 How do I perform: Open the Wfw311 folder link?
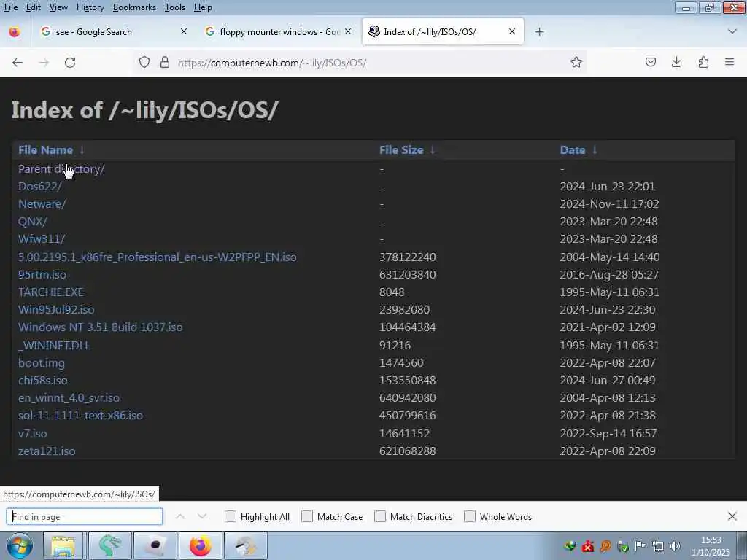point(42,239)
